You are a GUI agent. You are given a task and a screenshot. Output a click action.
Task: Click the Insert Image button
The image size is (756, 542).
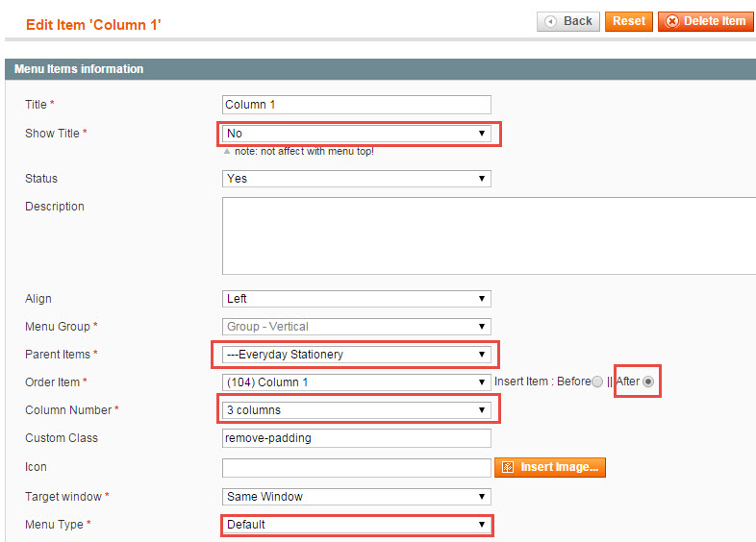[549, 467]
